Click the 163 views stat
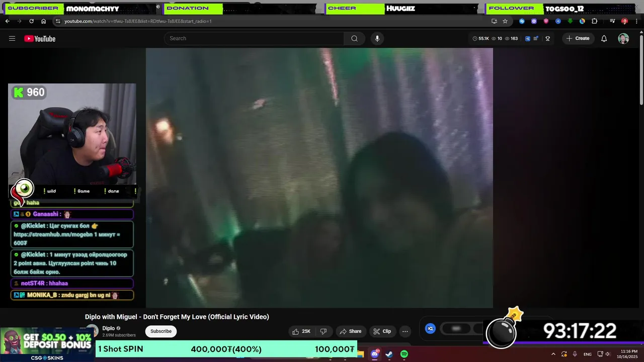The width and height of the screenshot is (644, 362). coord(511,38)
